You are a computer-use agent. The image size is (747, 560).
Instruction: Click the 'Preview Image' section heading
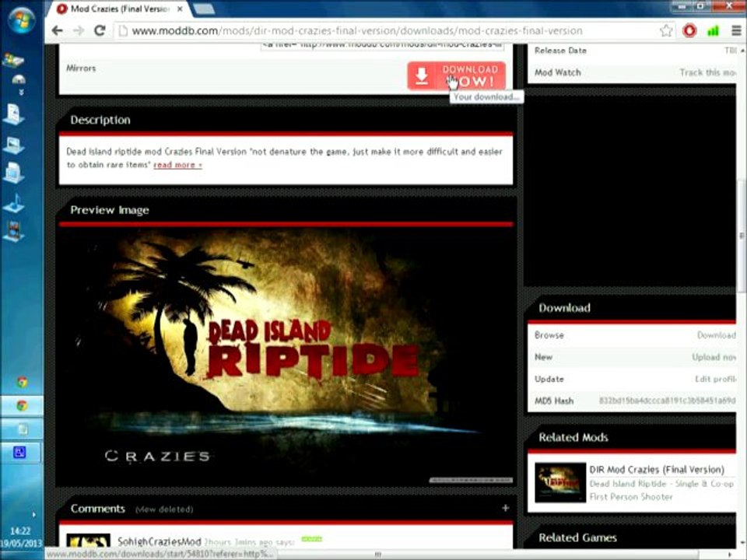tap(110, 210)
